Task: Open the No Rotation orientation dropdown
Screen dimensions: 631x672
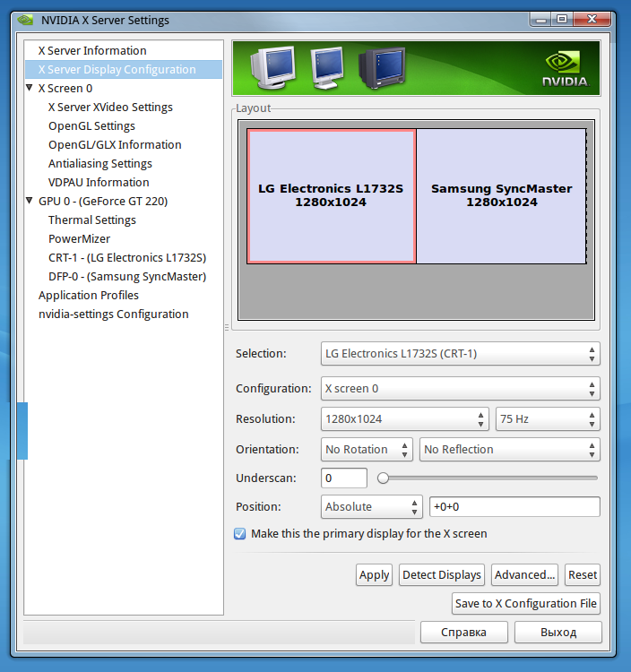Action: tap(367, 449)
